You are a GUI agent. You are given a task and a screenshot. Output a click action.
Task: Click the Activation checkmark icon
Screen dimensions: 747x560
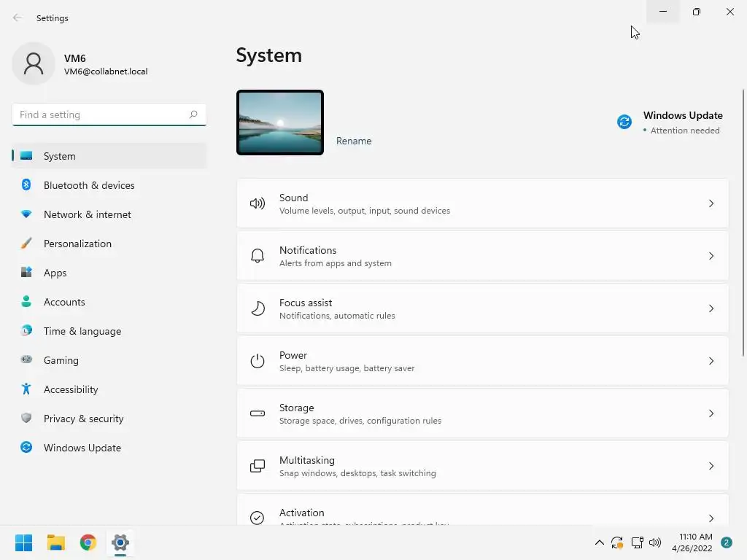(258, 518)
